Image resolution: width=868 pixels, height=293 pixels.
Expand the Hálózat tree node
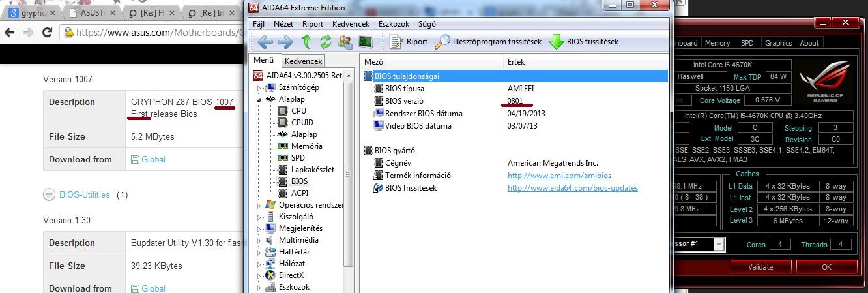pyautogui.click(x=260, y=264)
